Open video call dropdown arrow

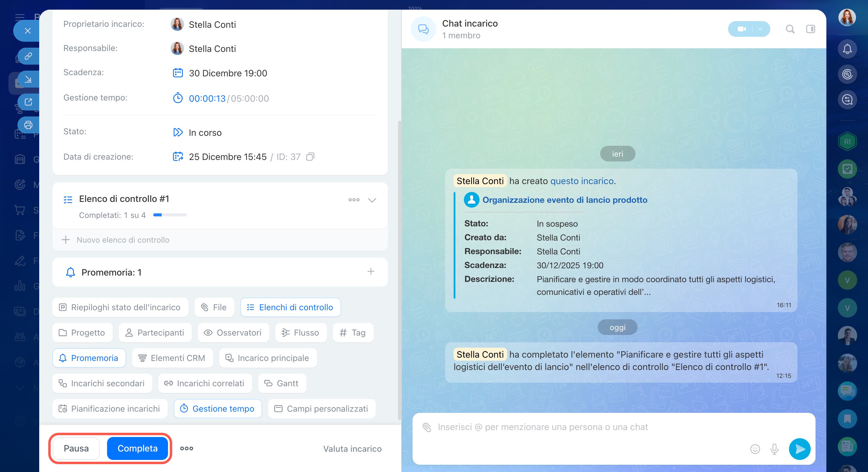pos(760,29)
